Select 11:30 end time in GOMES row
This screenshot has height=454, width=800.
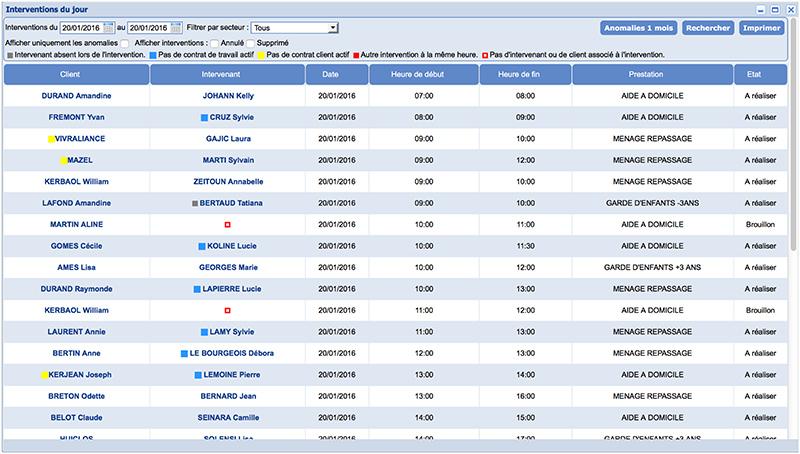point(526,246)
